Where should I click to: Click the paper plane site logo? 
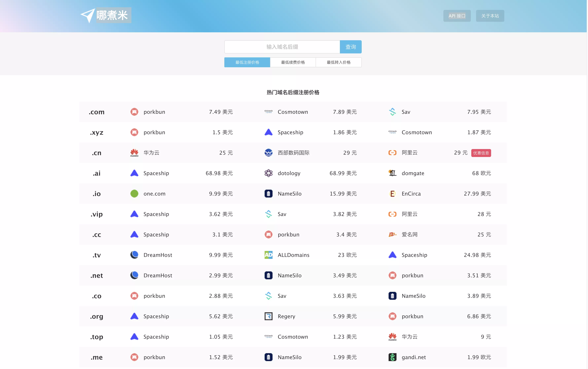coord(87,16)
